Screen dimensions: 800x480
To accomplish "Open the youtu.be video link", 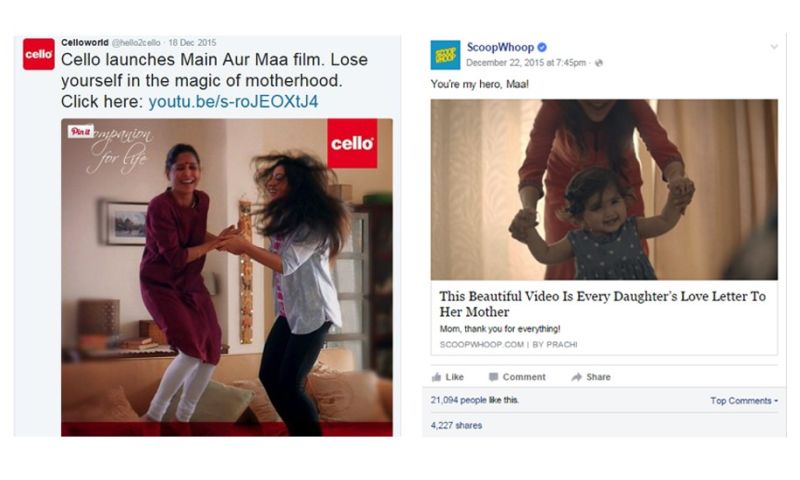I will pos(233,102).
